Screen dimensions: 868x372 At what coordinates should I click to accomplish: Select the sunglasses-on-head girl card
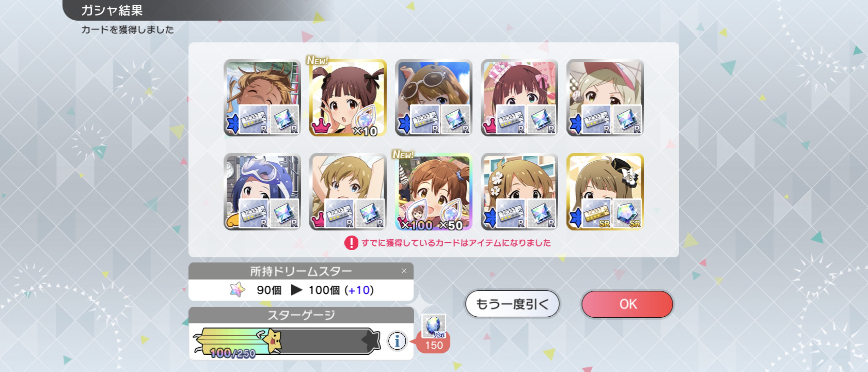pyautogui.click(x=433, y=98)
